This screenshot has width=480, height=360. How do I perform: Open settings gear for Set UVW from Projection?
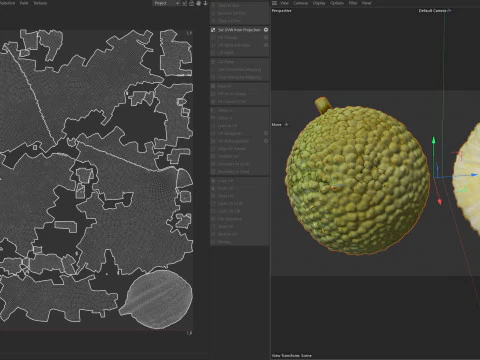pos(266,30)
